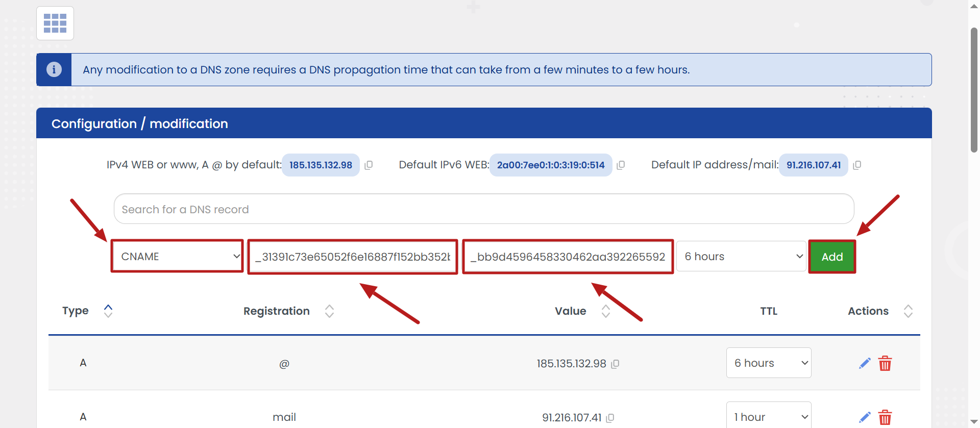Delete the @ A record

click(x=885, y=363)
